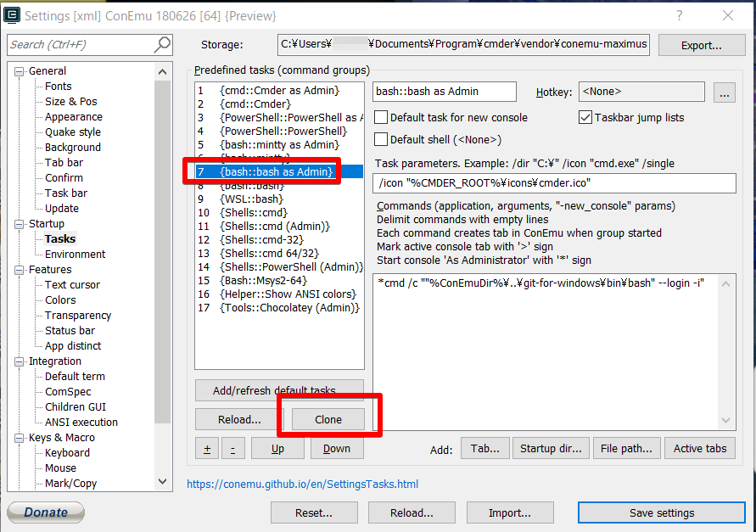The height and width of the screenshot is (532, 756).
Task: Select Tasks under Startup
Action: [60, 239]
